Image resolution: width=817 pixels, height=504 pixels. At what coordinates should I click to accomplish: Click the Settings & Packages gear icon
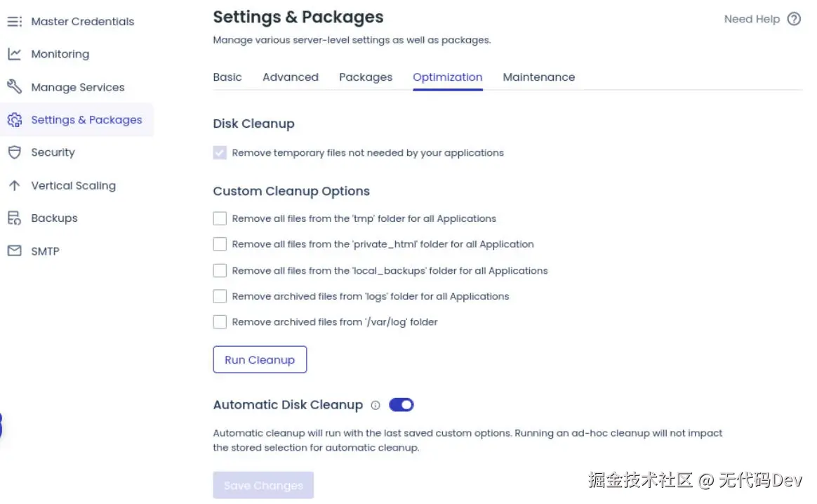pyautogui.click(x=15, y=120)
